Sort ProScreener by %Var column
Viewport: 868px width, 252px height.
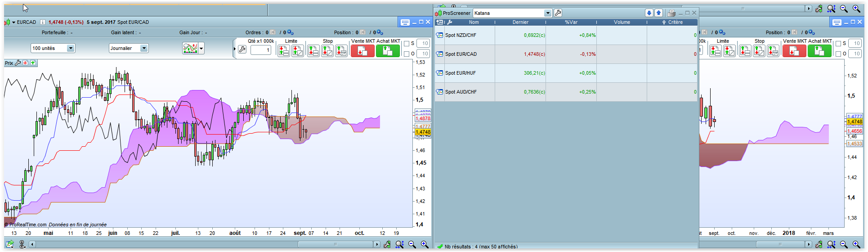pyautogui.click(x=571, y=22)
